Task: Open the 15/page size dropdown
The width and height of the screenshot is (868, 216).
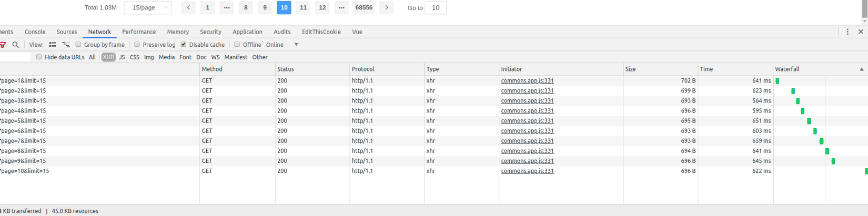Action: tap(148, 7)
